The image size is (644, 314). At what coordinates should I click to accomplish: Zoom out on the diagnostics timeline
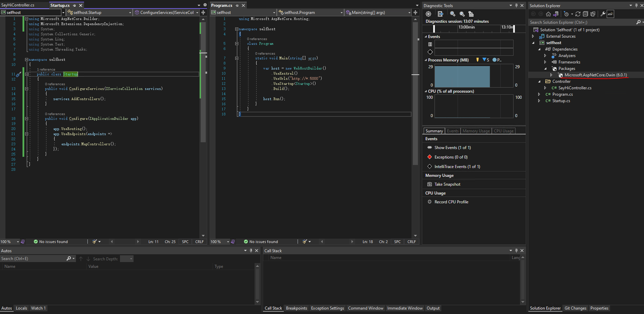pyautogui.click(x=462, y=14)
